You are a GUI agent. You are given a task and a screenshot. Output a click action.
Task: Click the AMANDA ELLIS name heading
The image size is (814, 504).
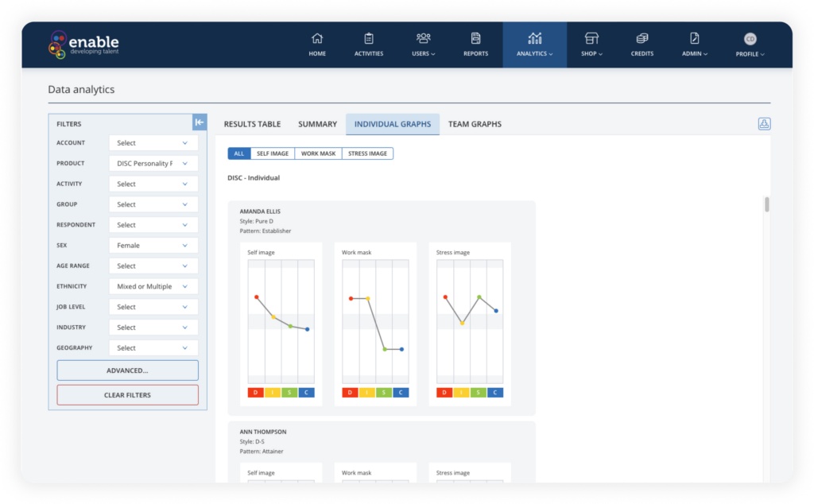coord(260,211)
